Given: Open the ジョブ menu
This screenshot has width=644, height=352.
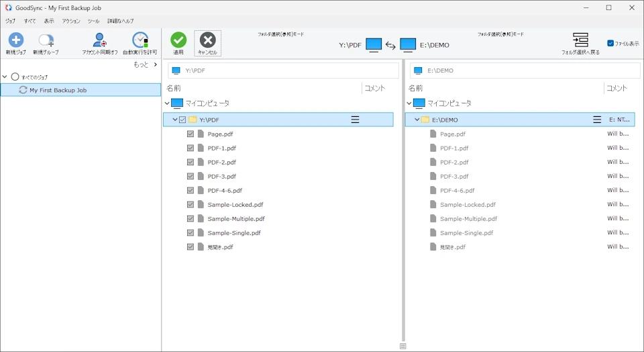Looking at the screenshot, I should (x=10, y=21).
